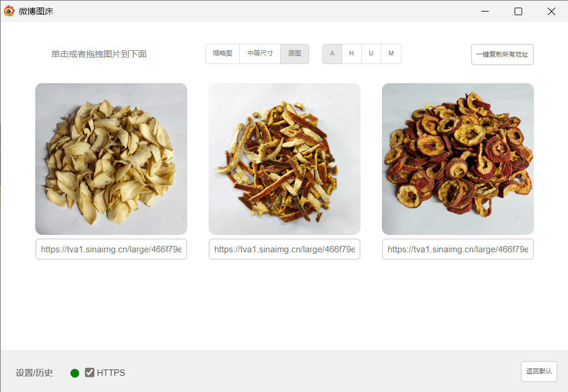Image resolution: width=568 pixels, height=392 pixels.
Task: Click URL field under orange peel image
Action: tap(284, 249)
